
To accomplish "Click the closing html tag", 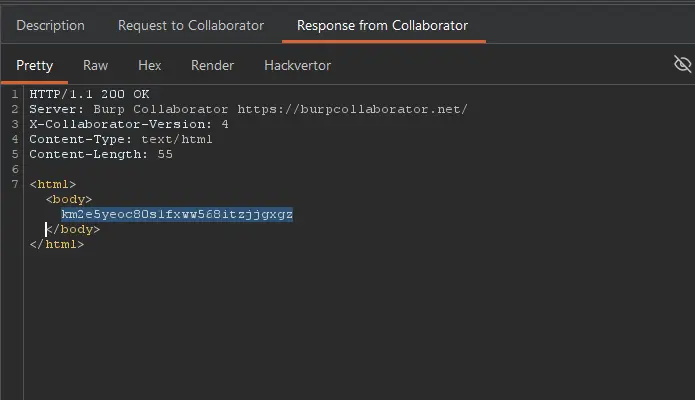I will (x=56, y=245).
